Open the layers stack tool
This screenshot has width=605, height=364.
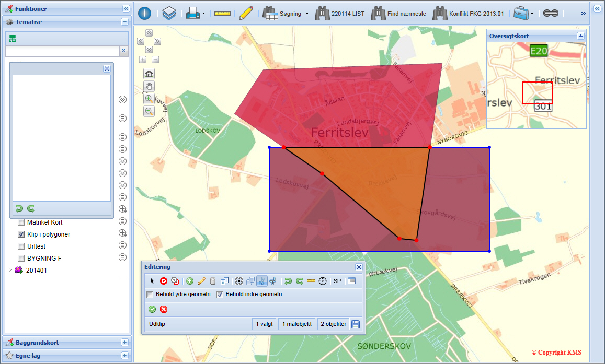click(x=169, y=14)
